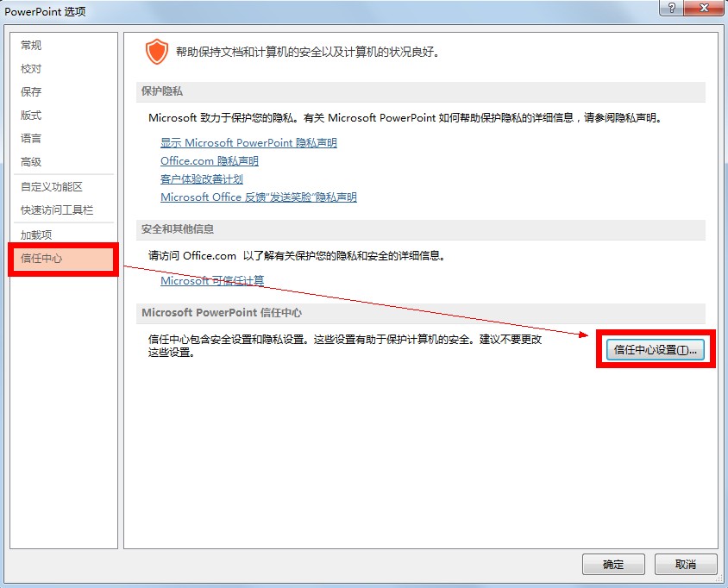728x588 pixels.
Task: Click the 保护隐私 section header
Action: click(421, 91)
